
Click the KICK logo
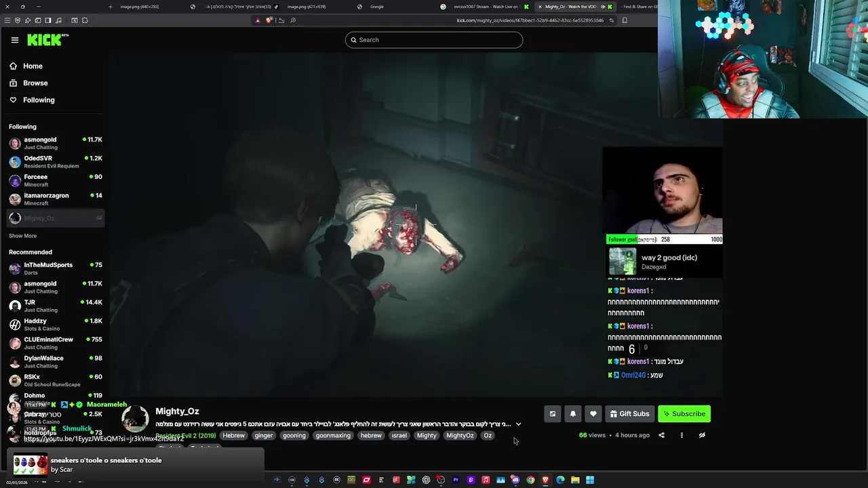point(47,40)
